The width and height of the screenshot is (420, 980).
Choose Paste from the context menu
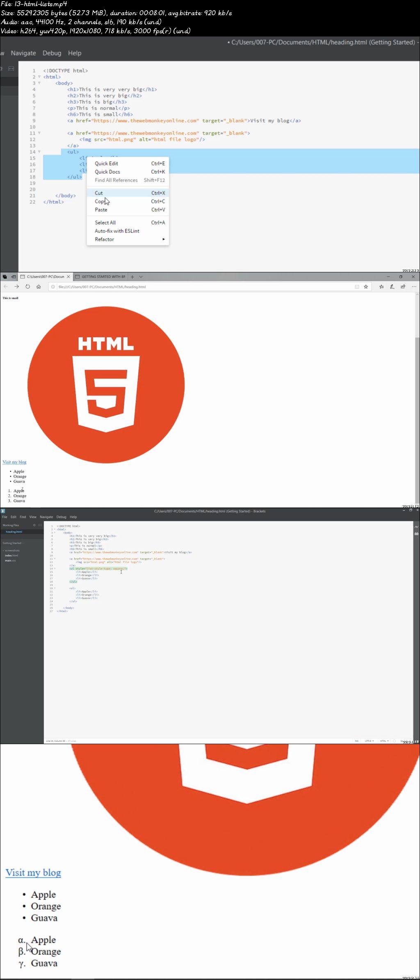pyautogui.click(x=128, y=210)
